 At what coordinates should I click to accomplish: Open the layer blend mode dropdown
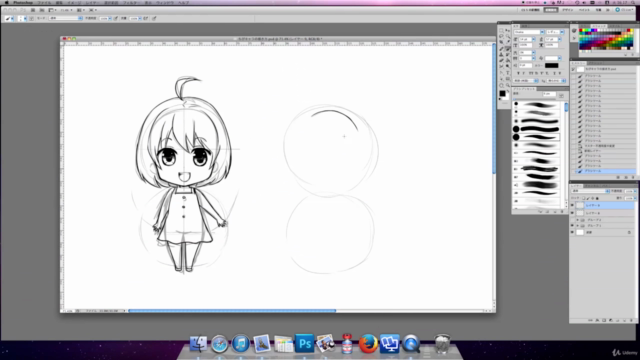tap(590, 191)
